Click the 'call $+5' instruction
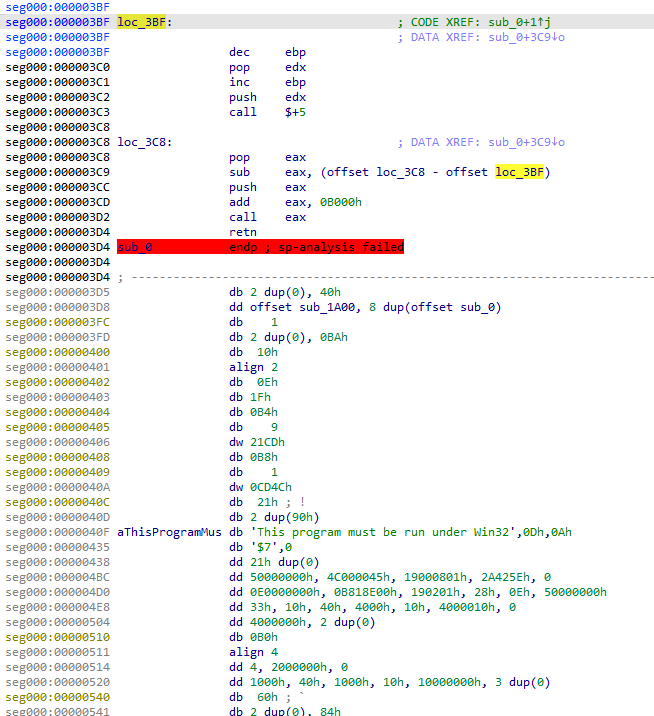 pos(267,112)
